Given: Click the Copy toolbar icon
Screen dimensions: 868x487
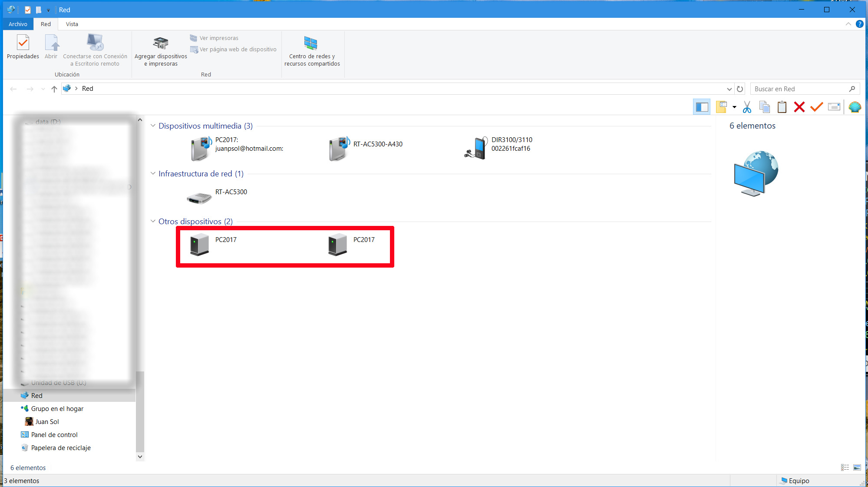Looking at the screenshot, I should tap(764, 107).
